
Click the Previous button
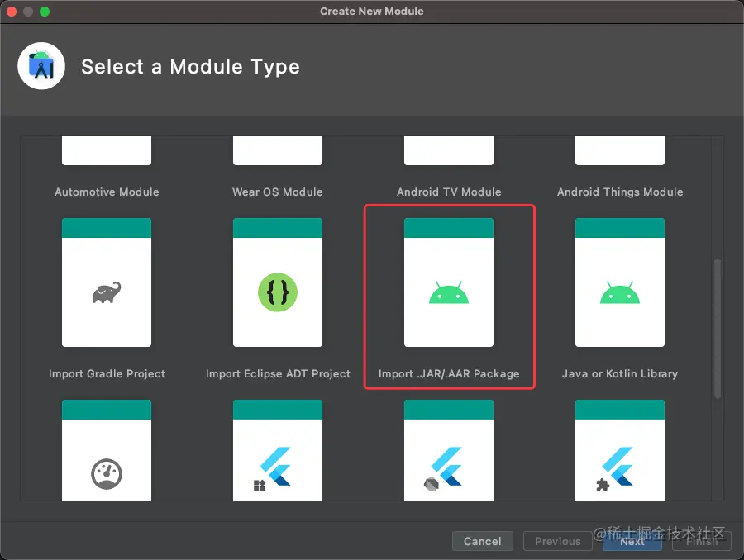point(557,541)
